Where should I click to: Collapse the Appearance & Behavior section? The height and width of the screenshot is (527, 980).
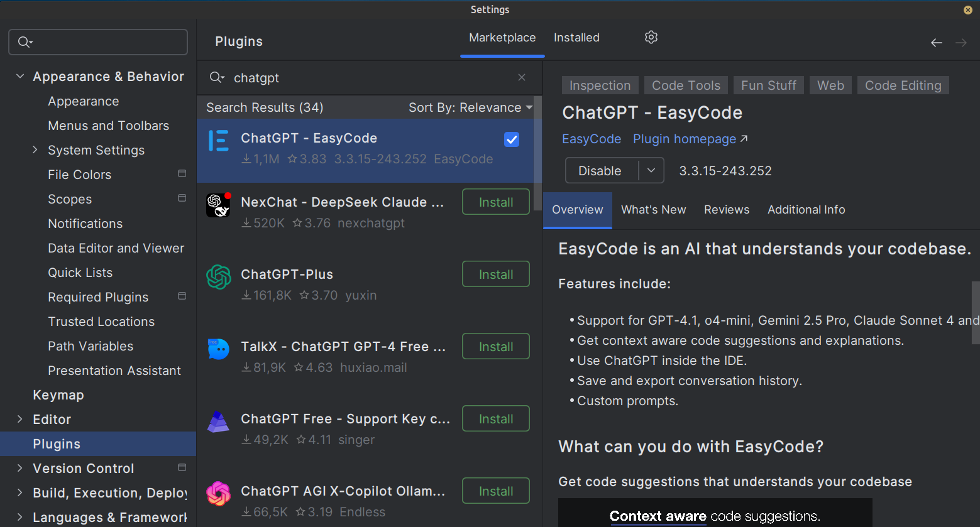(20, 77)
